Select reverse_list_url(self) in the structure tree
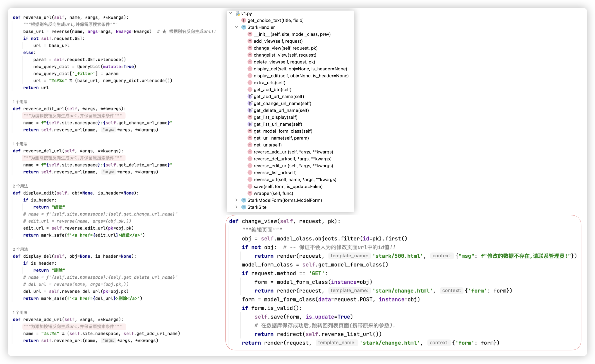595x364 pixels. click(x=275, y=172)
